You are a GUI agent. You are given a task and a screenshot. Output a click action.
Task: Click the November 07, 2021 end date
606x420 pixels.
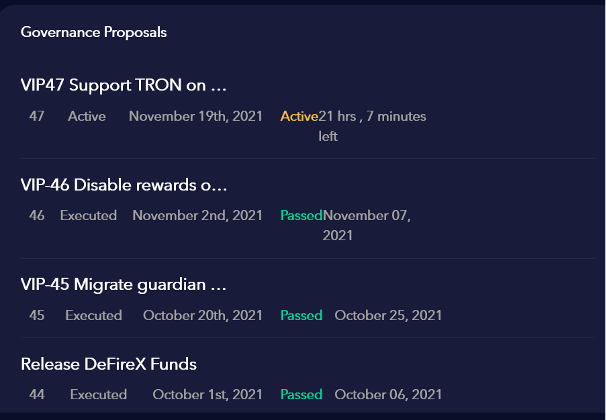point(367,225)
